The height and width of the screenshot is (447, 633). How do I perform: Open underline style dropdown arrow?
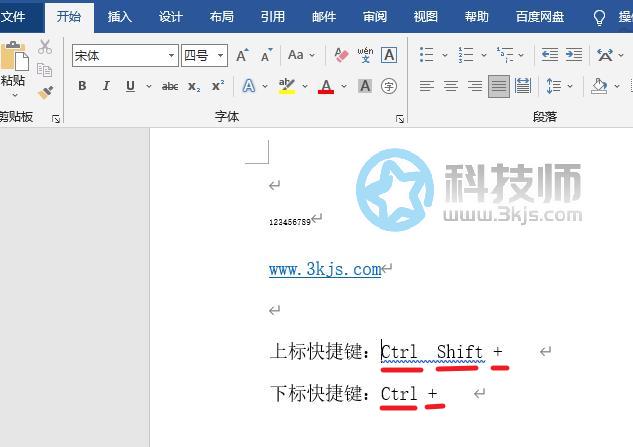[x=149, y=86]
